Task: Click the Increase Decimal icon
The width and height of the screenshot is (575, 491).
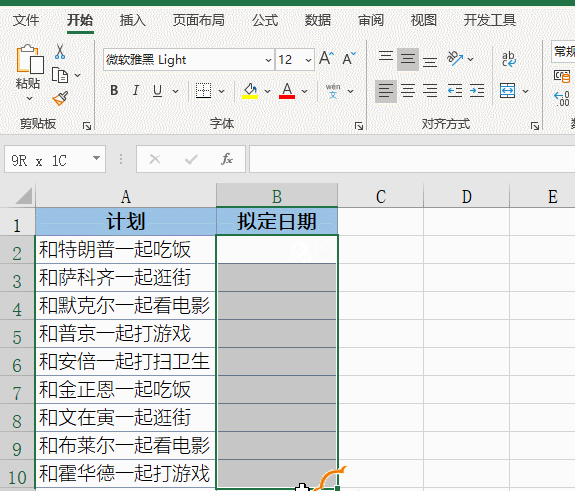Action: (562, 99)
